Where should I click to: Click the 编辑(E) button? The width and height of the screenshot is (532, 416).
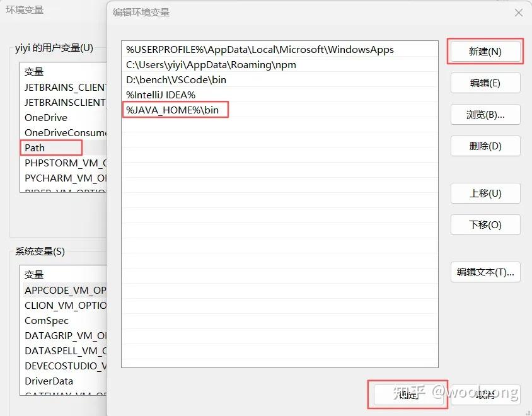pyautogui.click(x=485, y=83)
